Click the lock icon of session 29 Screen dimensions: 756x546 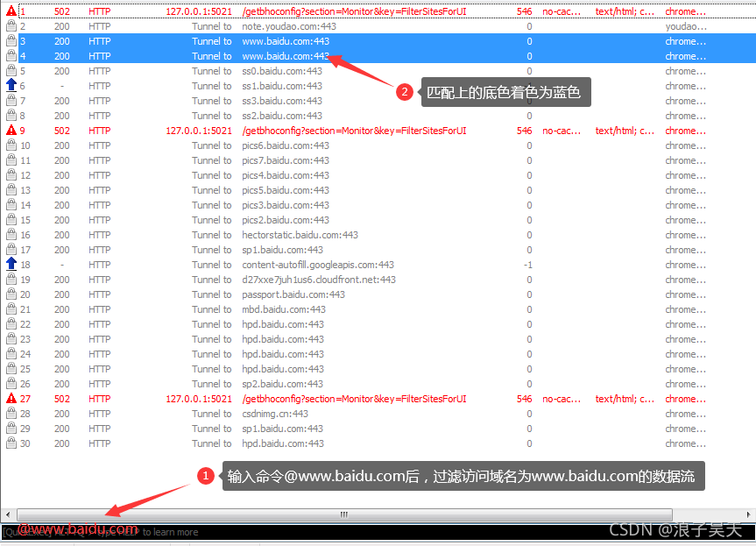click(x=11, y=429)
